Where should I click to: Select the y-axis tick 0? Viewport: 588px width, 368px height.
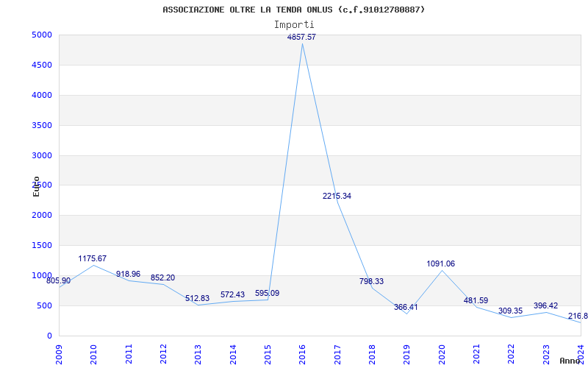coord(49,336)
